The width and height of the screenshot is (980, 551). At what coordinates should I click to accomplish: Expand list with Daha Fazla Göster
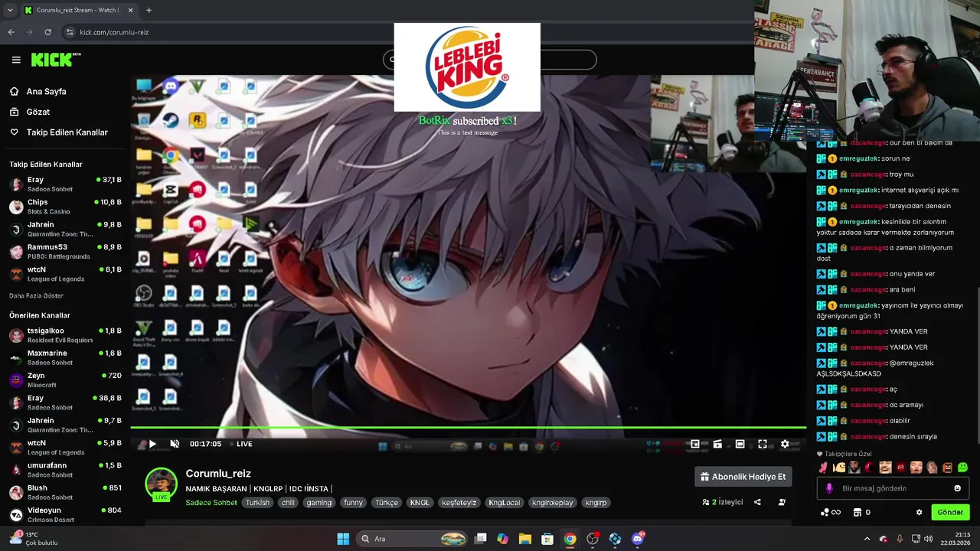36,295
